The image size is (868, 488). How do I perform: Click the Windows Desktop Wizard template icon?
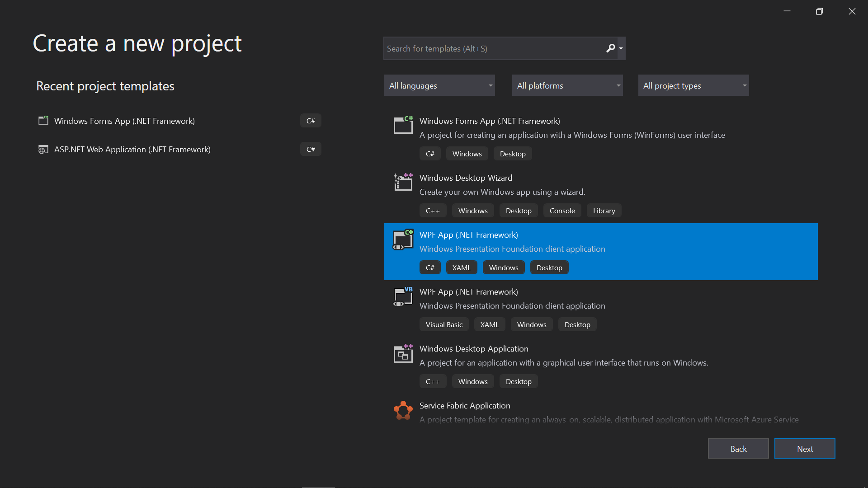[x=403, y=182]
